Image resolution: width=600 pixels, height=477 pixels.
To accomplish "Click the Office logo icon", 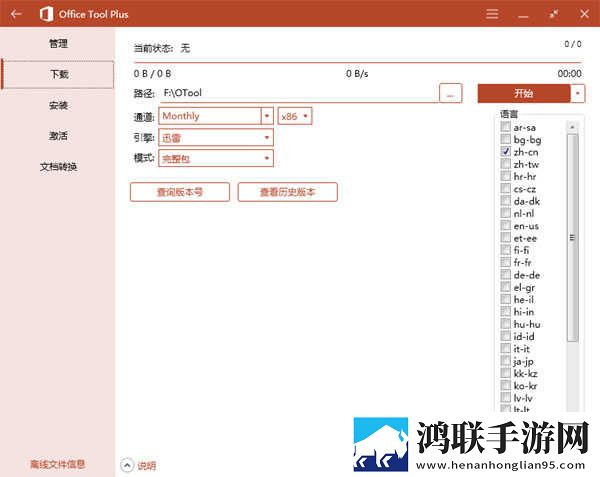I will (x=46, y=14).
